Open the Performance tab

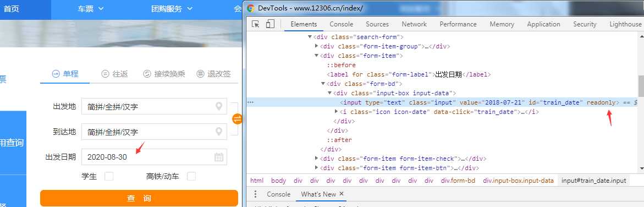(458, 24)
